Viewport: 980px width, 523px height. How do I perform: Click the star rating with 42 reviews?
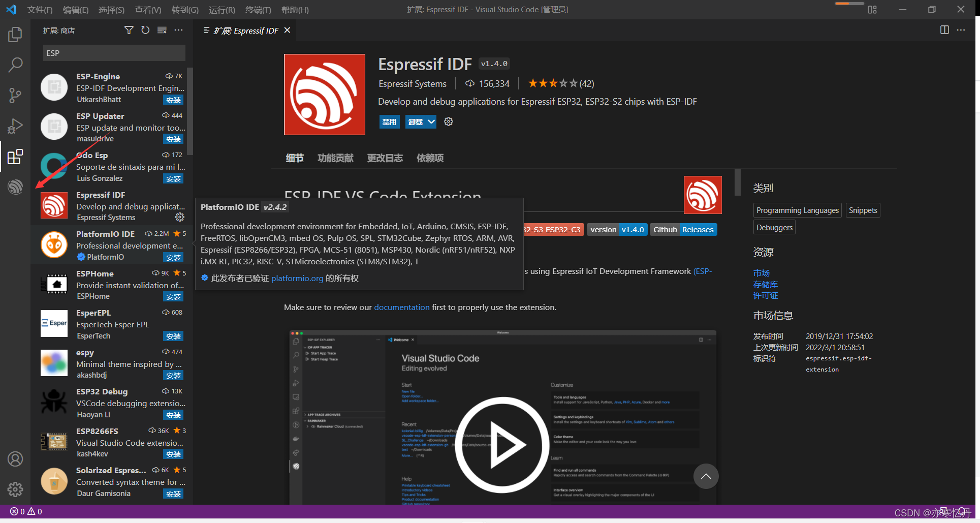tap(561, 83)
